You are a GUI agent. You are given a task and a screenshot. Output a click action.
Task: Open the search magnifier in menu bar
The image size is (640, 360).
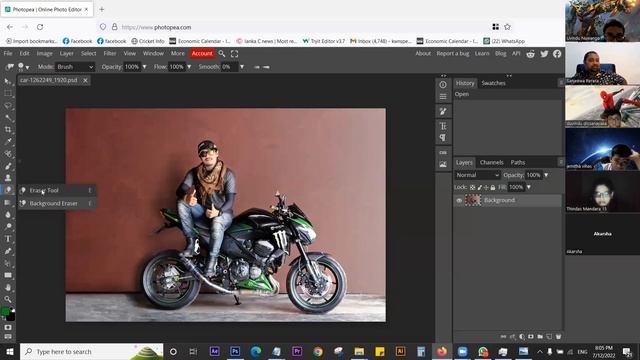pyautogui.click(x=222, y=53)
